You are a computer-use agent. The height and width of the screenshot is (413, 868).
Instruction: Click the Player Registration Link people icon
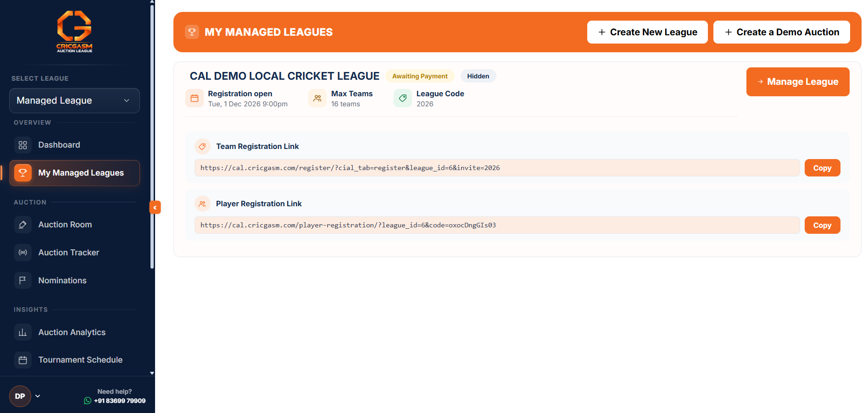(x=202, y=204)
